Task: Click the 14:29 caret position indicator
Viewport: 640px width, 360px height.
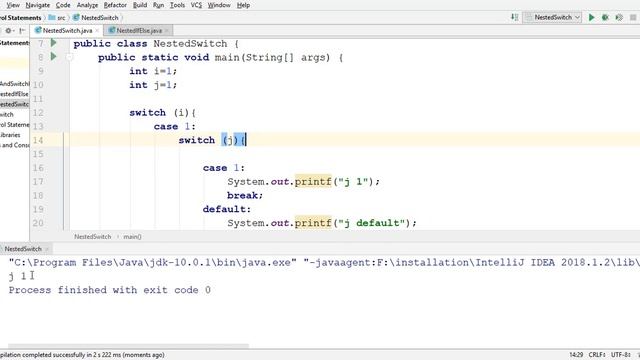Action: 576,355
